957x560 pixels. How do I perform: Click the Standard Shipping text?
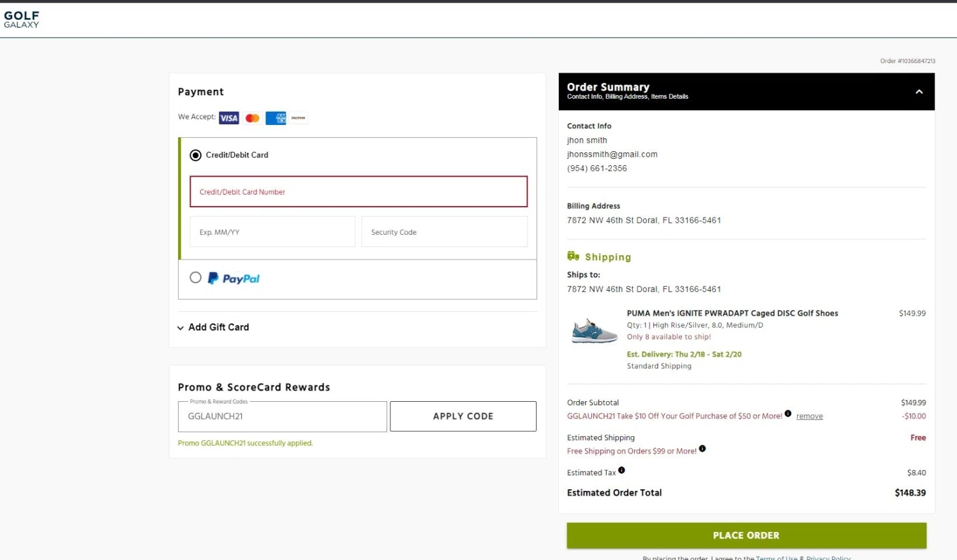point(660,366)
